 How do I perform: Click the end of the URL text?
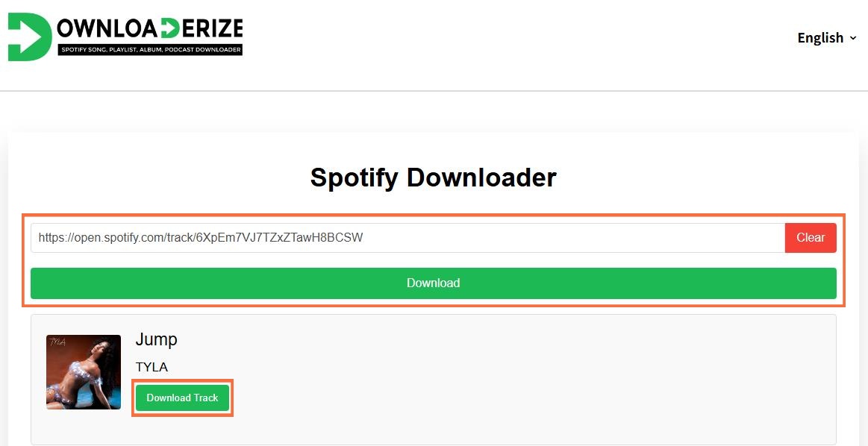coord(363,238)
